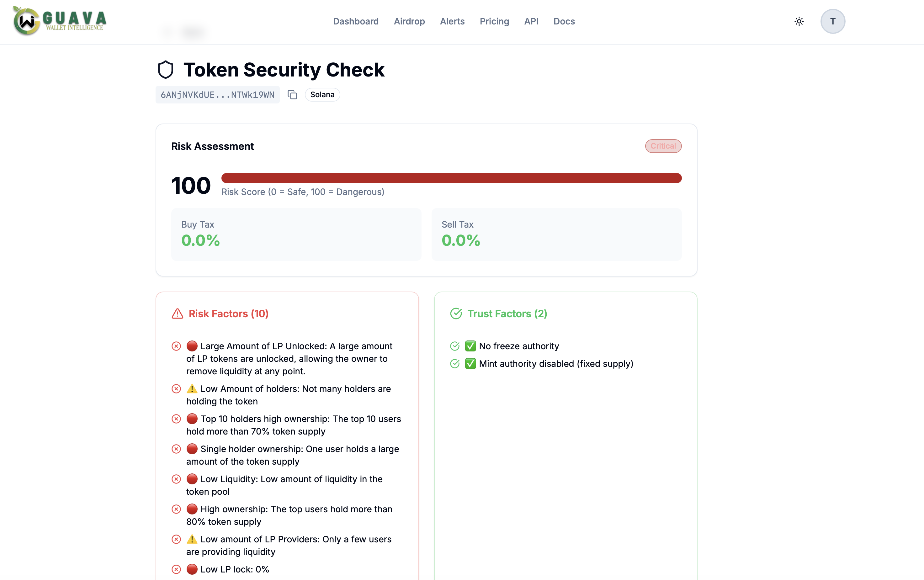Open the Dashboard page

[x=355, y=21]
